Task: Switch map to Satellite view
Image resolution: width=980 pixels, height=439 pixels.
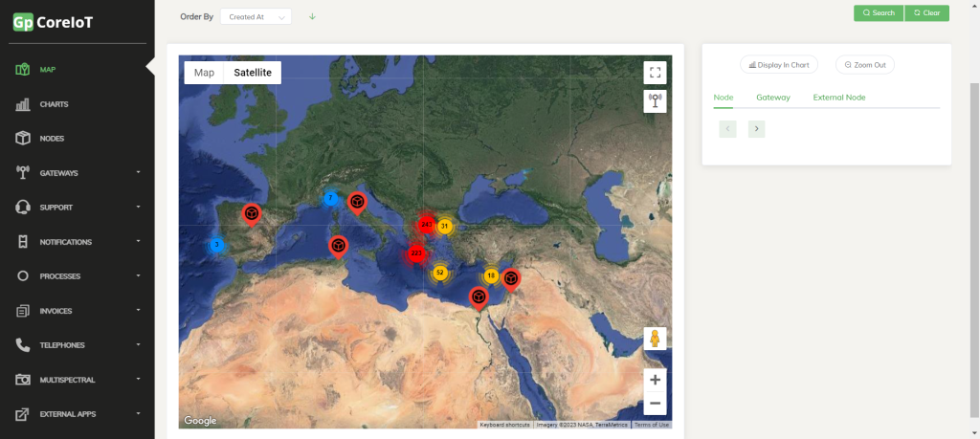Action: pos(252,73)
